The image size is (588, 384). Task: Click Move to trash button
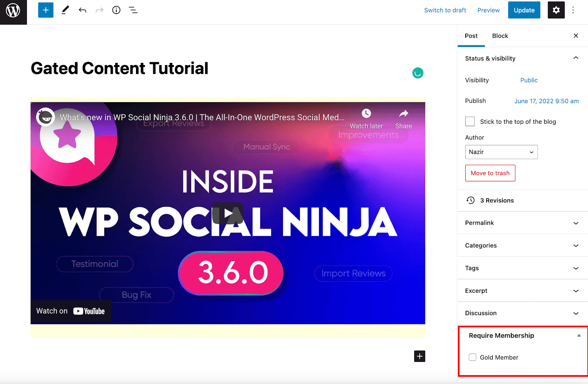pyautogui.click(x=490, y=173)
